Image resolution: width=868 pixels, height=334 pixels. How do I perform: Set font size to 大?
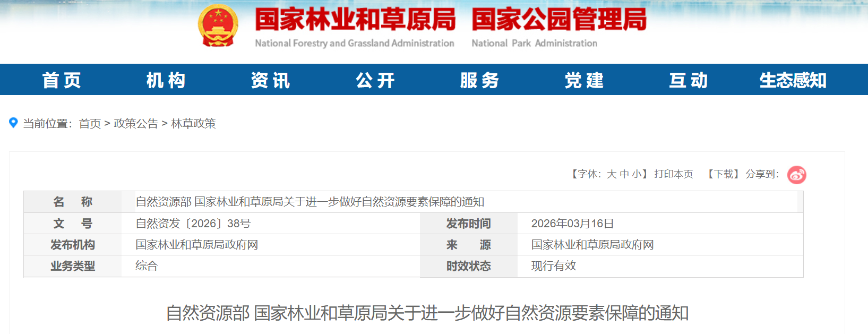[612, 174]
